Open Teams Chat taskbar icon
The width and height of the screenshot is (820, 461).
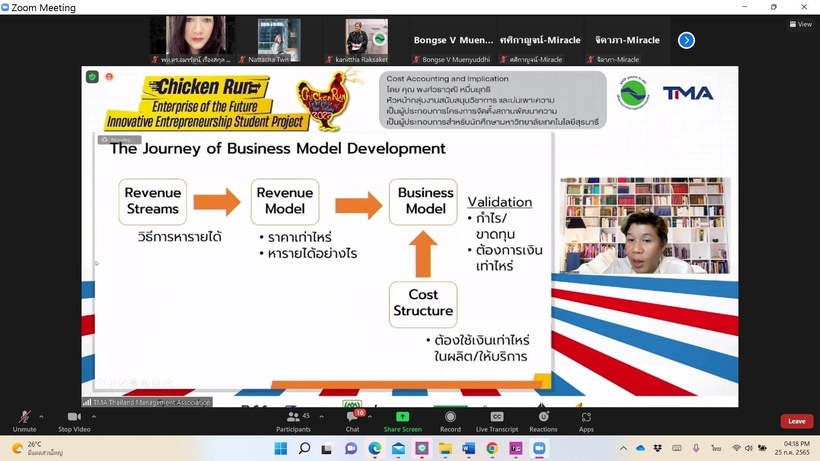[x=350, y=448]
